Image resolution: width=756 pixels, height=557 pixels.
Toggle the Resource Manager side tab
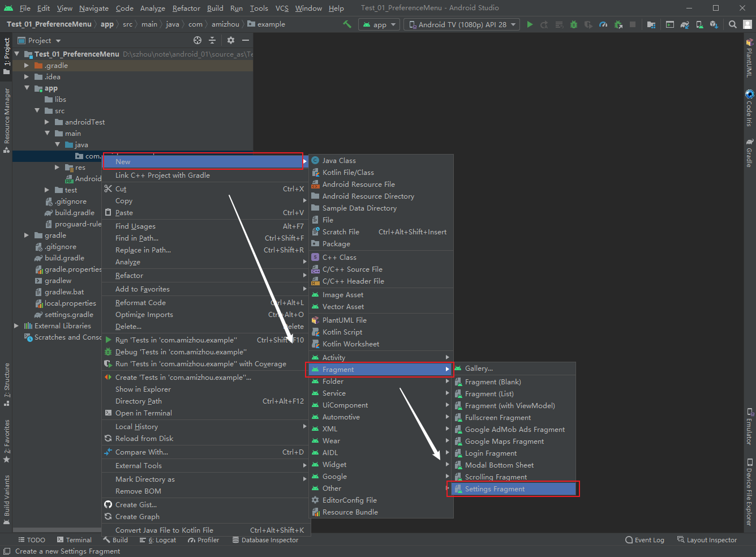click(x=7, y=119)
